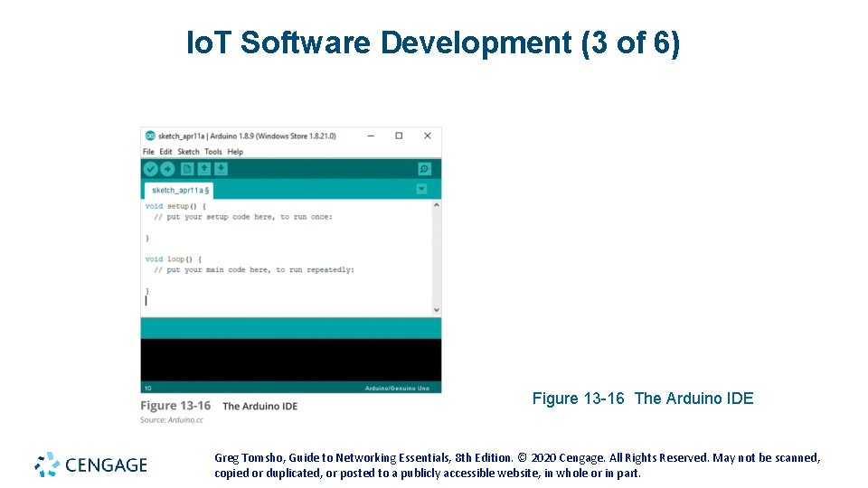Click the Verify checkmark icon
This screenshot has width=868, height=488.
151,169
